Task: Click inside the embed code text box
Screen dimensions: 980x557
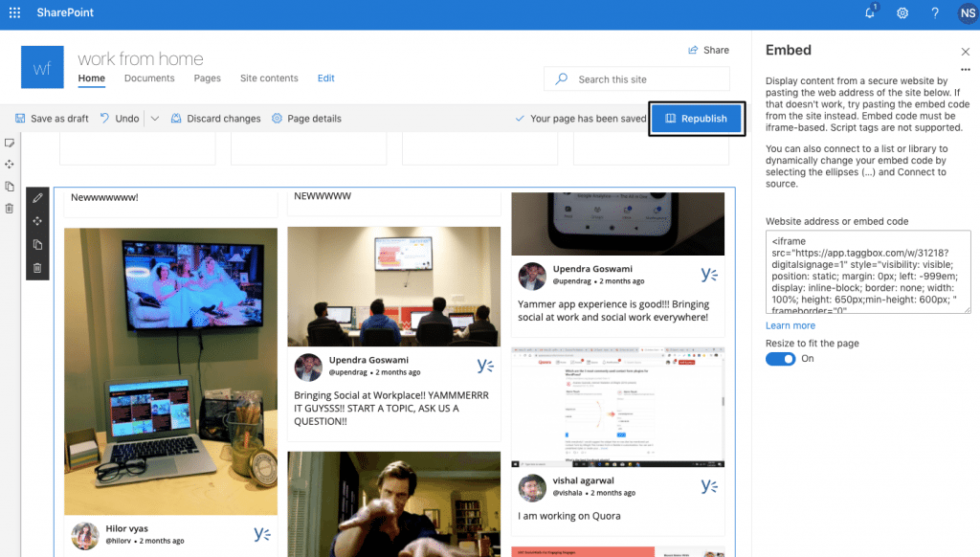Action: tap(866, 273)
